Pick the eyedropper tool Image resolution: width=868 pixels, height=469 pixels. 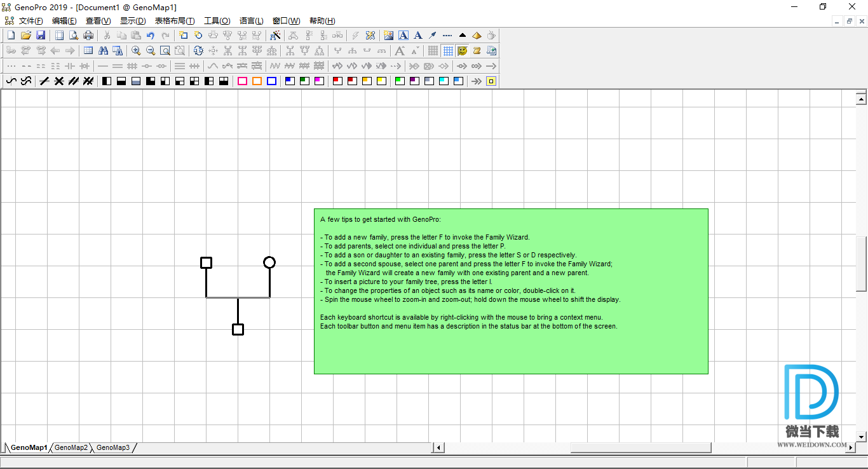pyautogui.click(x=433, y=36)
